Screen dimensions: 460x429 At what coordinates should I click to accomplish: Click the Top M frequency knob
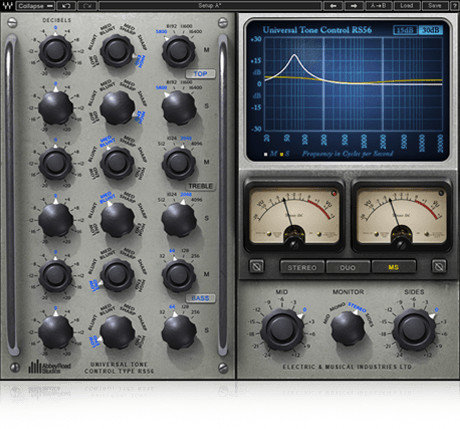tap(179, 51)
